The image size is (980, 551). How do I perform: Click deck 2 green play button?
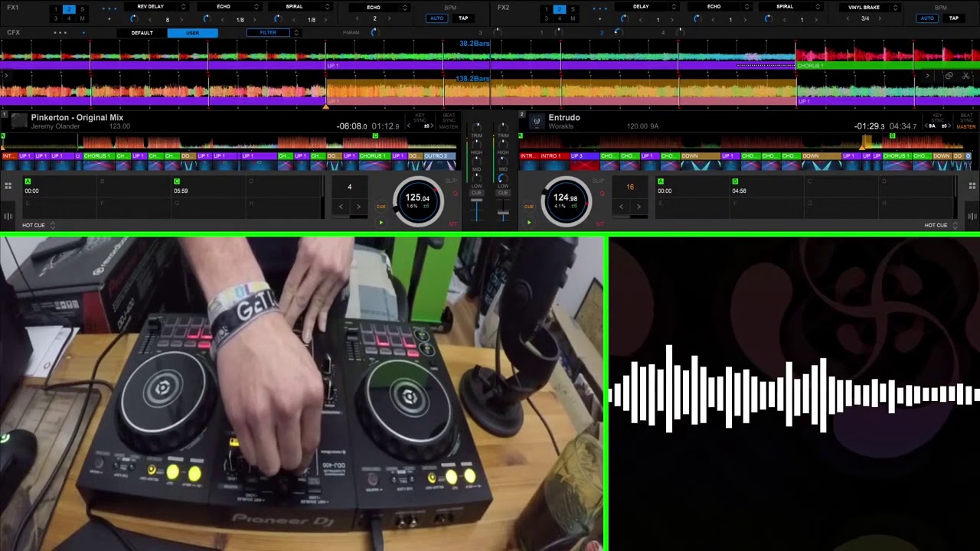(x=528, y=223)
